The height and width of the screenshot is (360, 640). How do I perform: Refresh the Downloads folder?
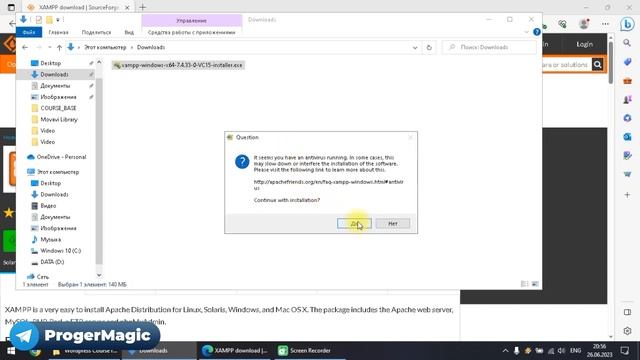coord(429,47)
